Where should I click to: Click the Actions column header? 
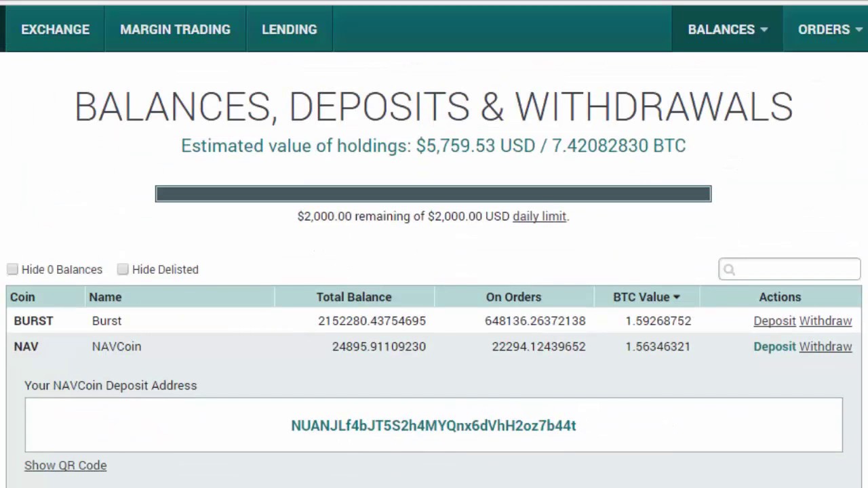(780, 297)
